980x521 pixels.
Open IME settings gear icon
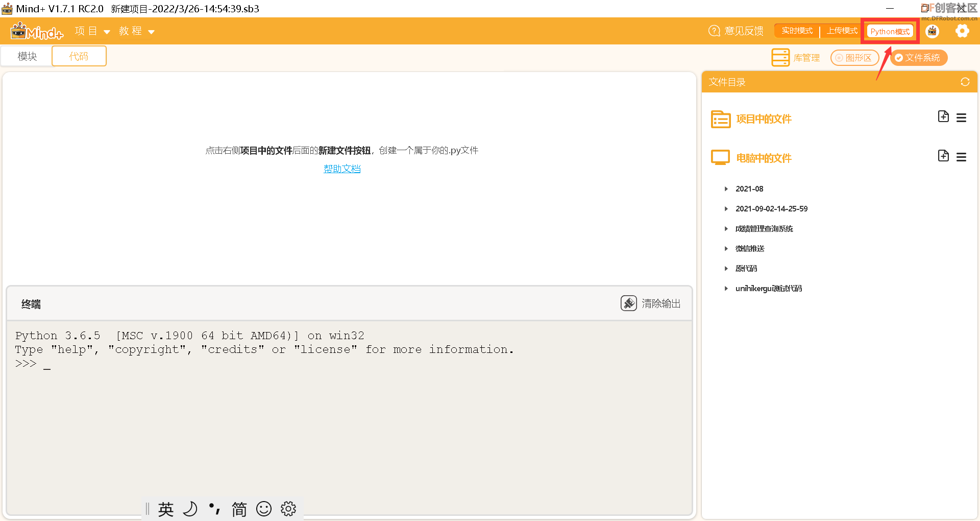point(288,509)
